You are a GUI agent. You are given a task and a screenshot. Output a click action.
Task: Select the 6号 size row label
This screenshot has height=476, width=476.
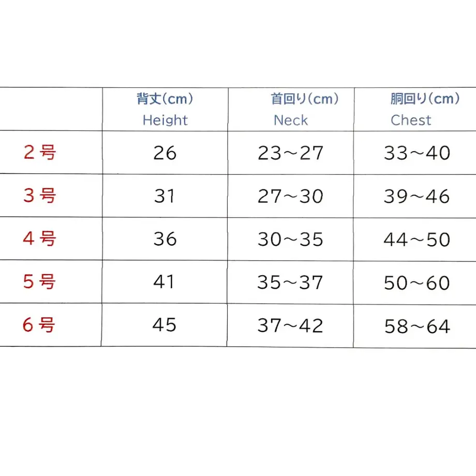[x=40, y=324]
